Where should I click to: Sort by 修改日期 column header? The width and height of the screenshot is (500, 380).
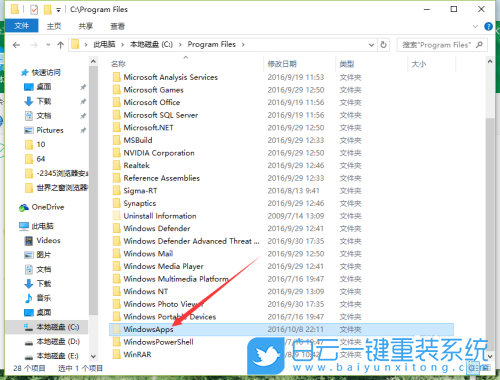282,64
